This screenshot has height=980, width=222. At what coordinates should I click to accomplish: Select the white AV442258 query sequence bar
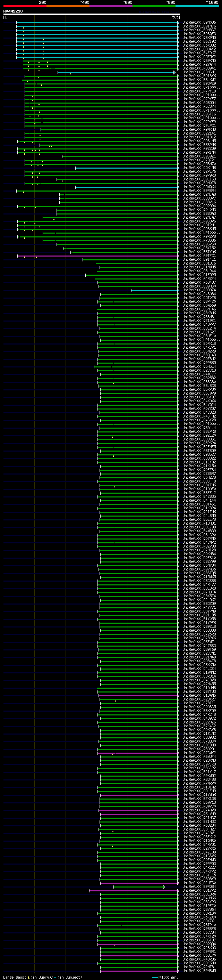91,14
